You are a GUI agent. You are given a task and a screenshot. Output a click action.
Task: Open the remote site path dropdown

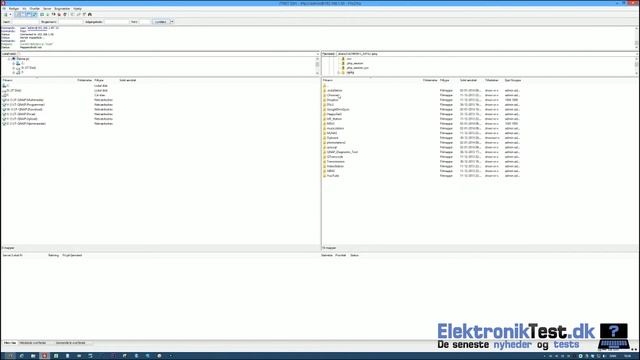coord(636,54)
